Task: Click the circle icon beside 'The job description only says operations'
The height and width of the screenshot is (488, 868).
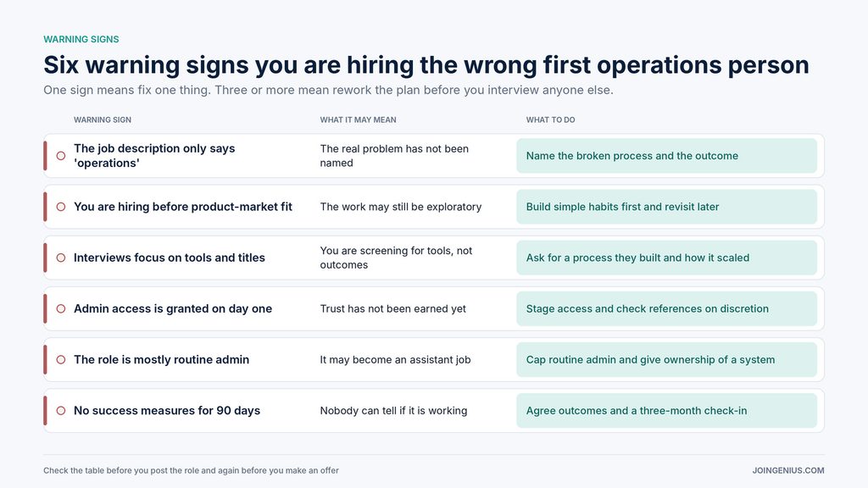Action: (61, 156)
